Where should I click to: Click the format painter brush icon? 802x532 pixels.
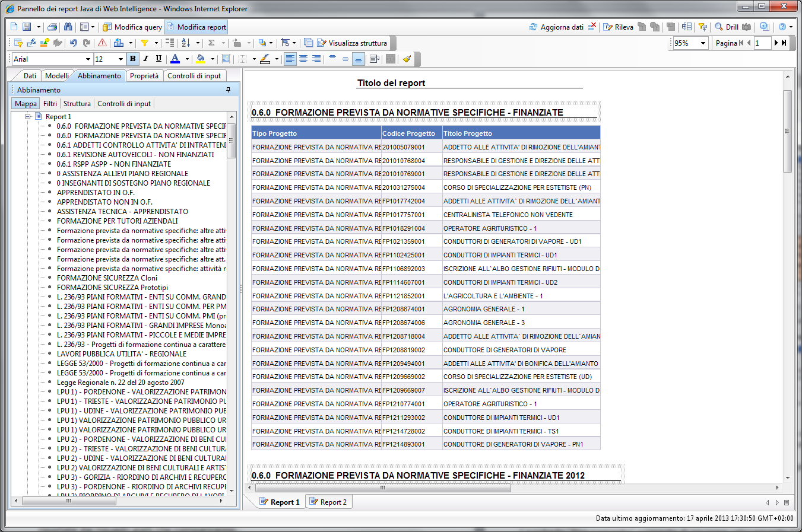407,59
